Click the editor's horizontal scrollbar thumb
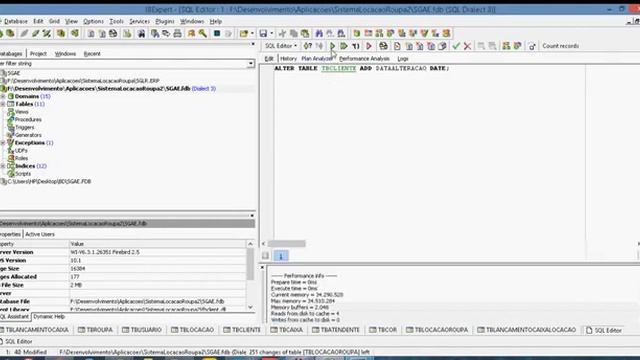 287,244
